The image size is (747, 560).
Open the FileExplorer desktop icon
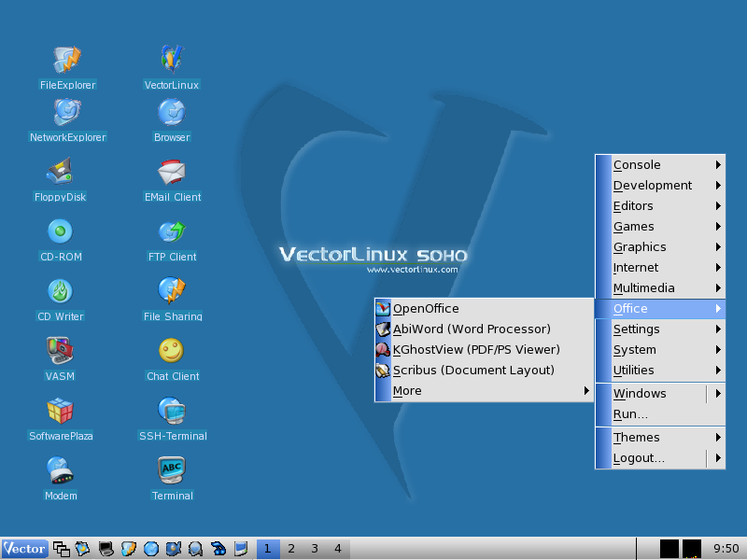point(67,61)
